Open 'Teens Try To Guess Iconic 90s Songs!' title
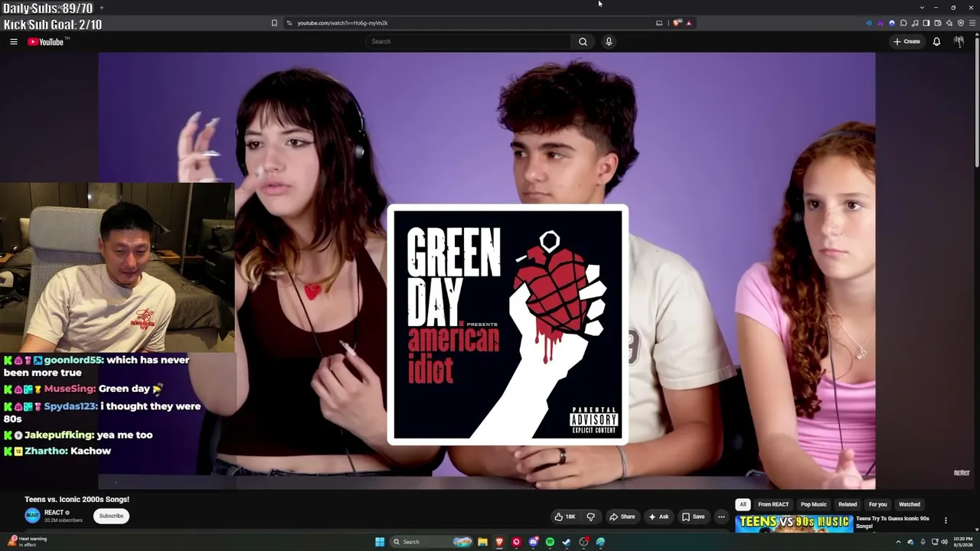Viewport: 980px width, 551px height. (893, 522)
